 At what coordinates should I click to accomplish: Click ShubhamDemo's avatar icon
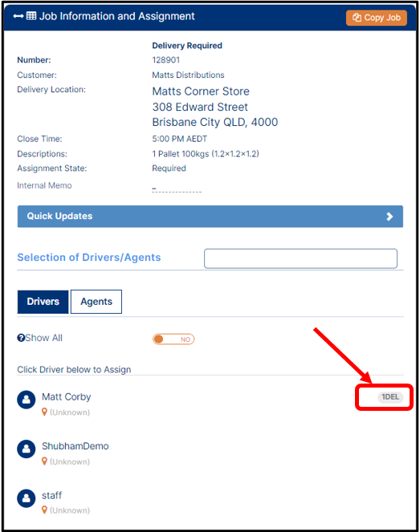pos(27,449)
